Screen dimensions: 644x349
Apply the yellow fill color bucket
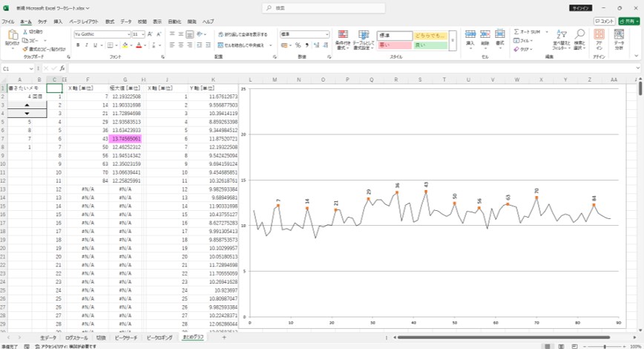click(x=125, y=45)
